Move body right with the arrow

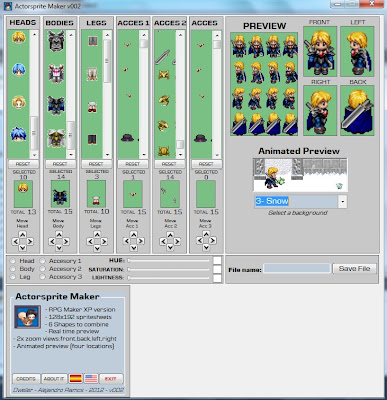click(66, 241)
